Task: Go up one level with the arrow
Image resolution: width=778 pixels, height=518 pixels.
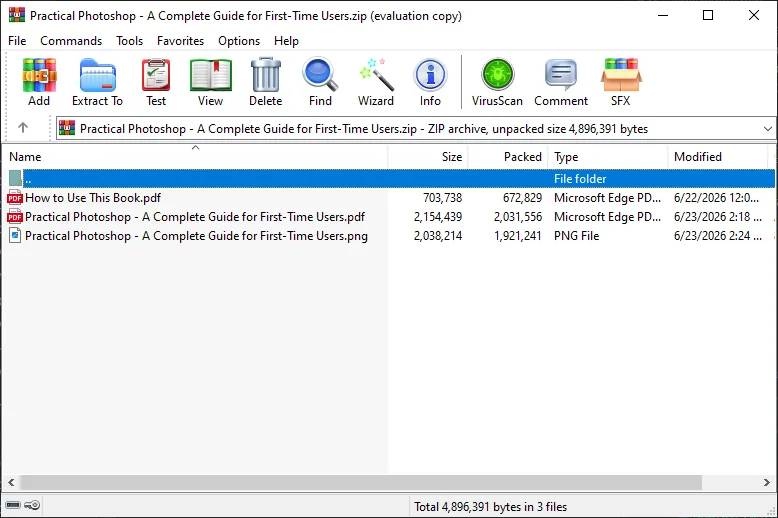Action: (23, 128)
